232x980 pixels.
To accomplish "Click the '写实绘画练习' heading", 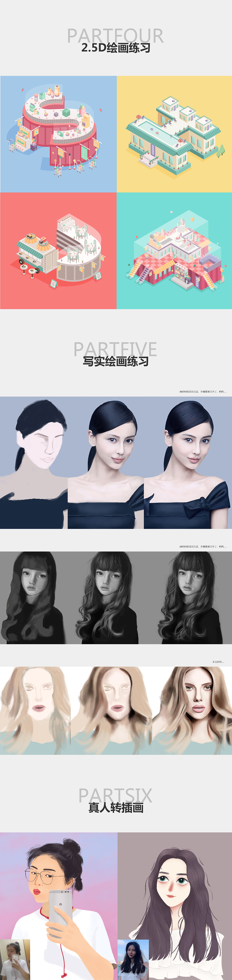I will tap(116, 361).
